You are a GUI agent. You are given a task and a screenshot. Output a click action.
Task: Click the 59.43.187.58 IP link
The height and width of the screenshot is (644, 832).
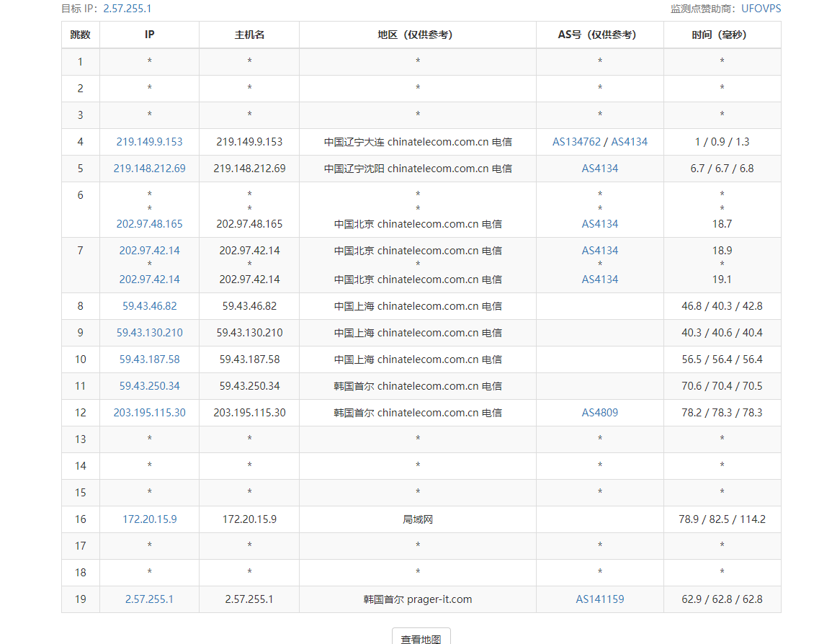[x=149, y=359]
